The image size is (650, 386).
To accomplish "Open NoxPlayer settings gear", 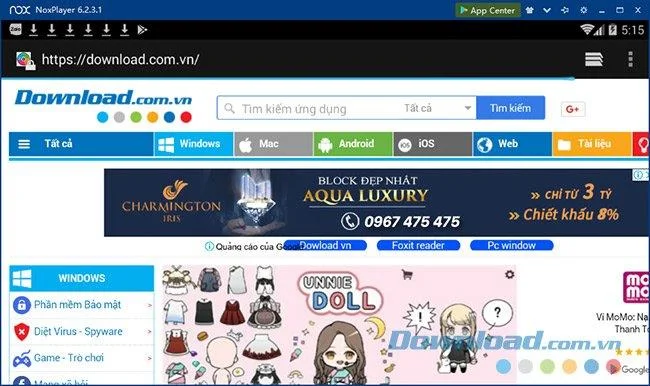I will pyautogui.click(x=583, y=10).
